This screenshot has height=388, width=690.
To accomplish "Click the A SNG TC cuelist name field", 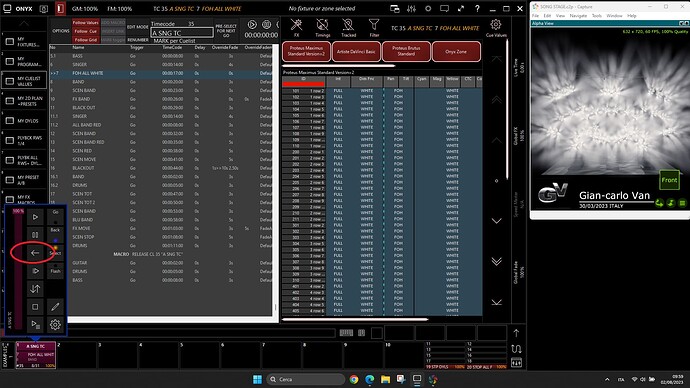I will (x=182, y=33).
